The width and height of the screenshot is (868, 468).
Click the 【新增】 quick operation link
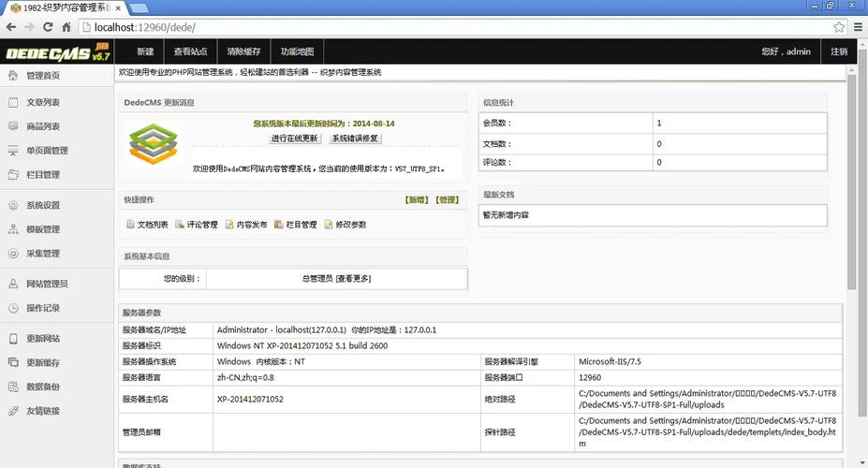(417, 199)
